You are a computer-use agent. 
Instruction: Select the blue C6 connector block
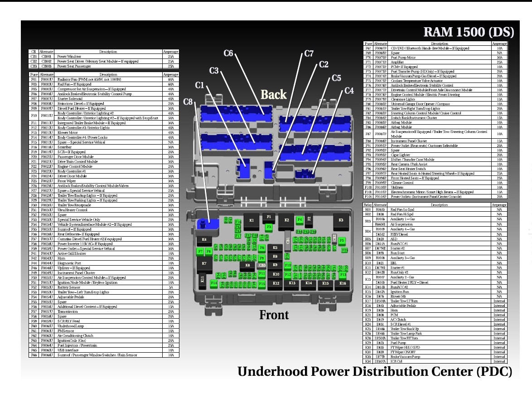click(236, 112)
